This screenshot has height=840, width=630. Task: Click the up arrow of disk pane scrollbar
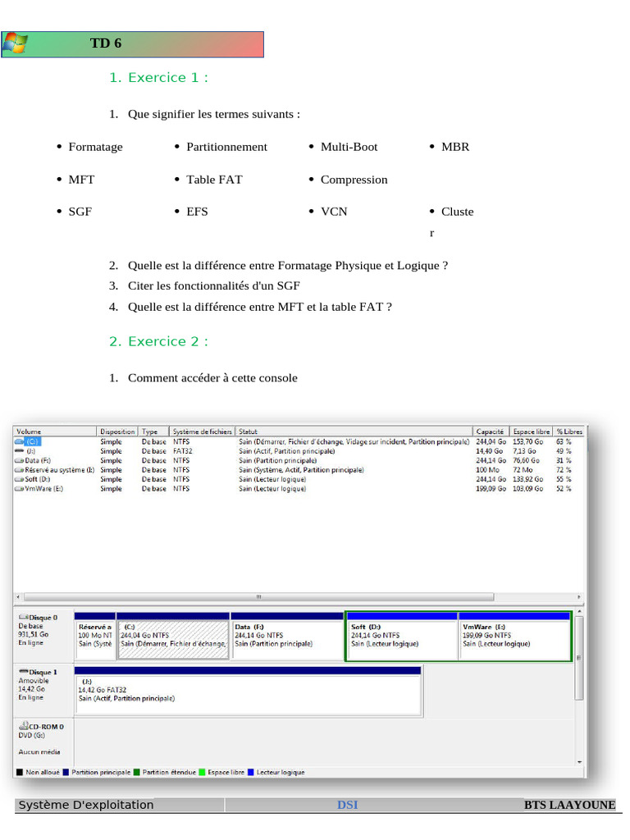coord(580,611)
